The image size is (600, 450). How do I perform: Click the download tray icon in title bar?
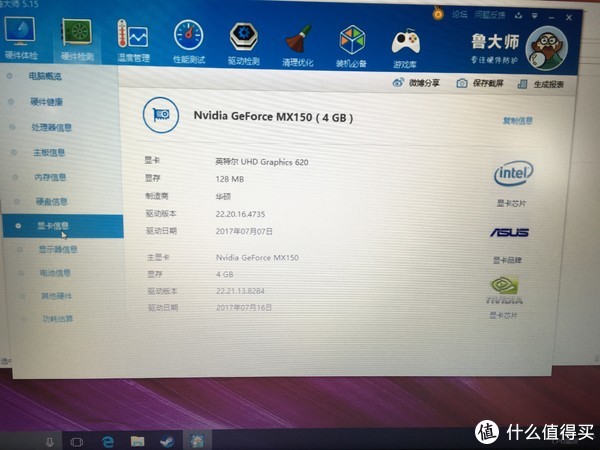pyautogui.click(x=518, y=16)
